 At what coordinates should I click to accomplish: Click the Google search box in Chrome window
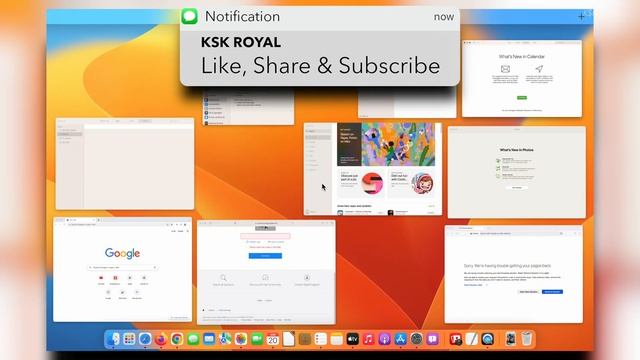click(122, 267)
